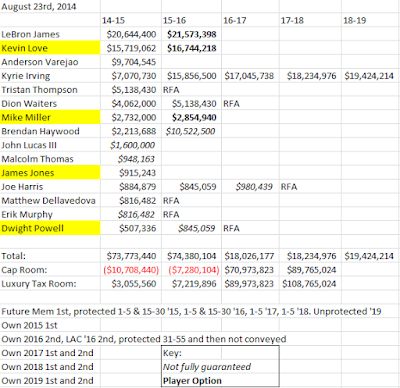Screen dimensions: 400x388
Task: Select Kyrie's $19,424,214 cell for 18-19
Action: click(x=369, y=76)
